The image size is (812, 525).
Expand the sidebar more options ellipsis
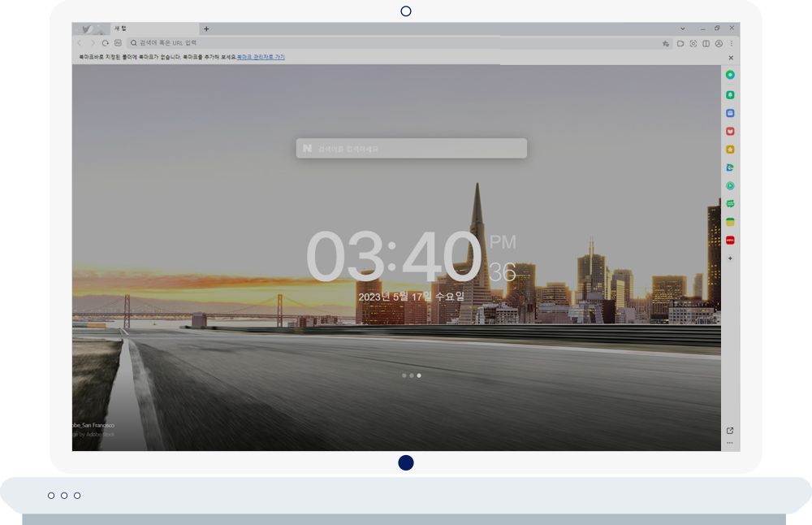730,443
